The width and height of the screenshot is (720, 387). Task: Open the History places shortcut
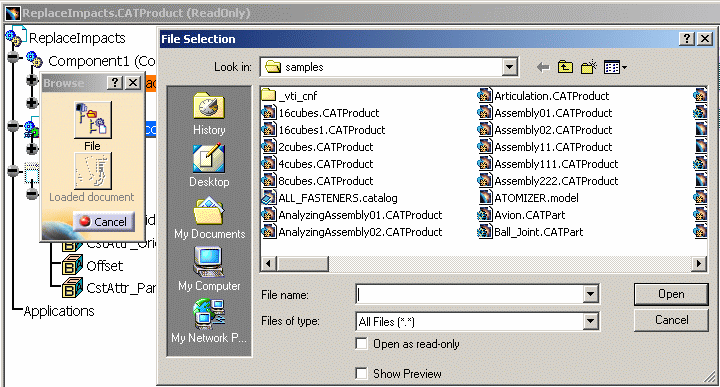209,114
